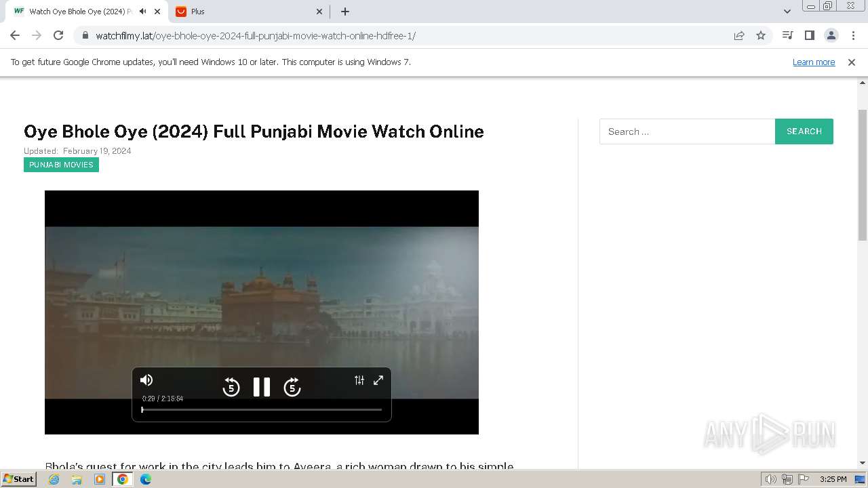Open a new browser tab
The width and height of the screenshot is (868, 488).
(x=345, y=12)
